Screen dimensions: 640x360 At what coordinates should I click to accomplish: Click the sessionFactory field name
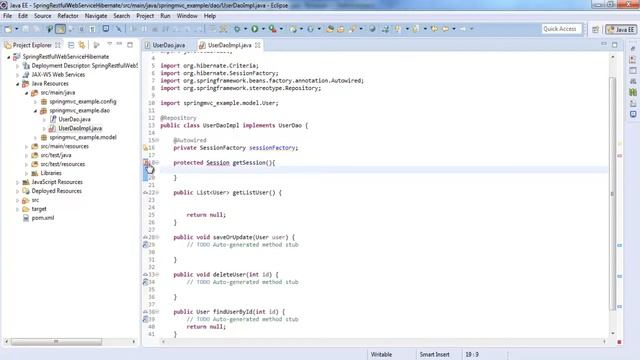click(272, 148)
